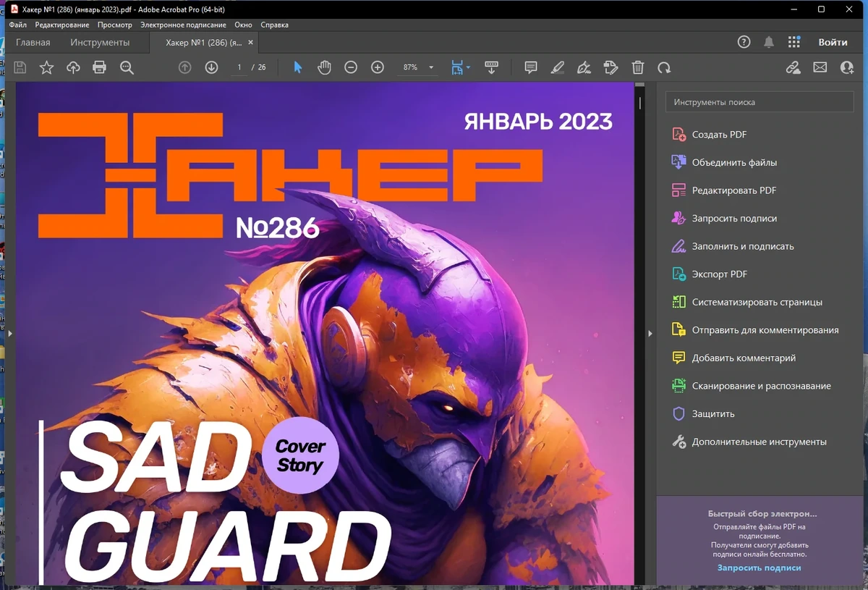The image size is (868, 590).
Task: Add a sticky note comment
Action: coord(531,67)
